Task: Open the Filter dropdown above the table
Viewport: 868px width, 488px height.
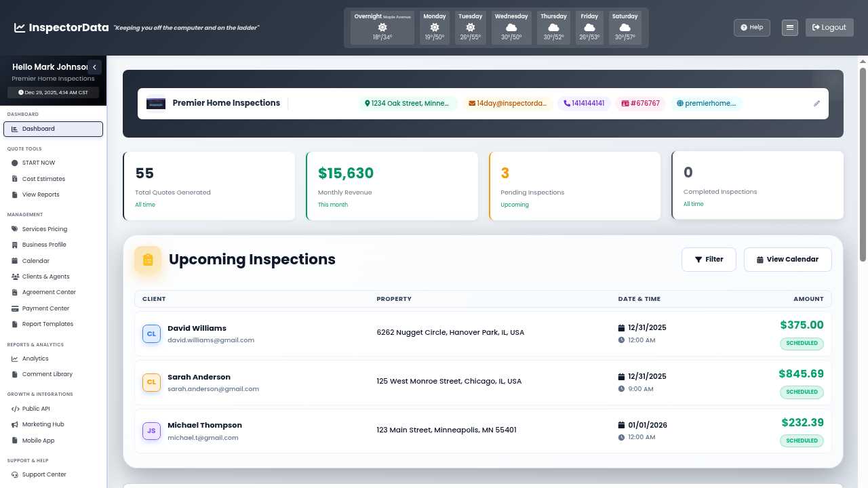Action: pyautogui.click(x=709, y=259)
